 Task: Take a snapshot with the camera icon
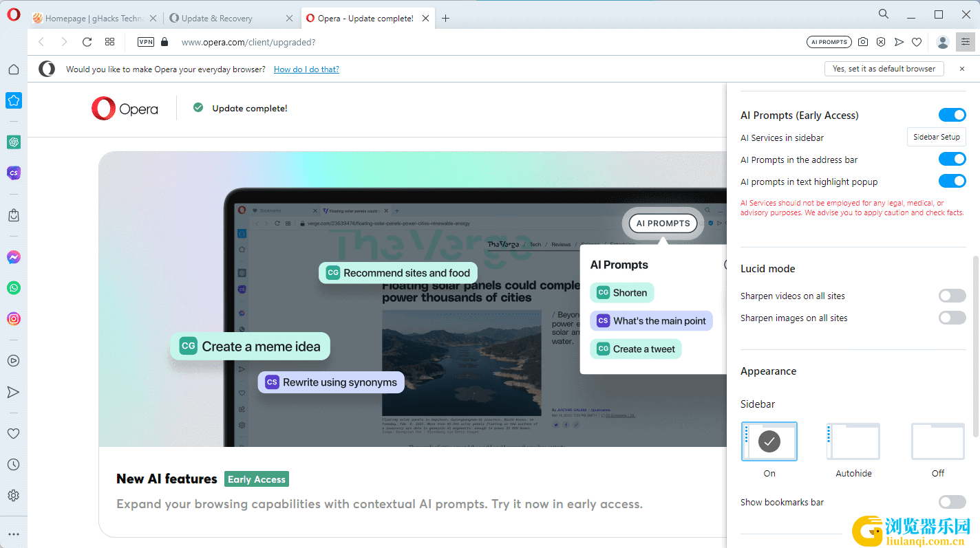pyautogui.click(x=863, y=42)
